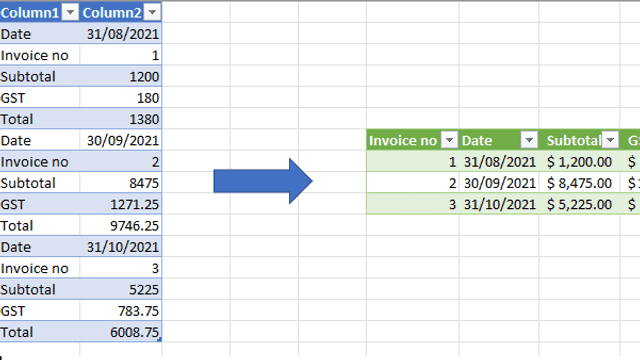Screen dimensions: 640x360
Task: Select the Date header in the green table
Action: point(499,140)
